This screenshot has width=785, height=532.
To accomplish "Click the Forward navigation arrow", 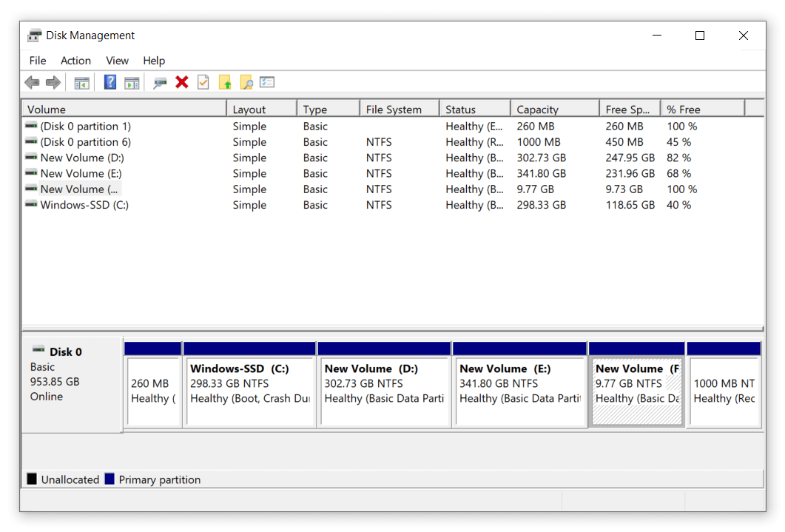I will (x=53, y=82).
